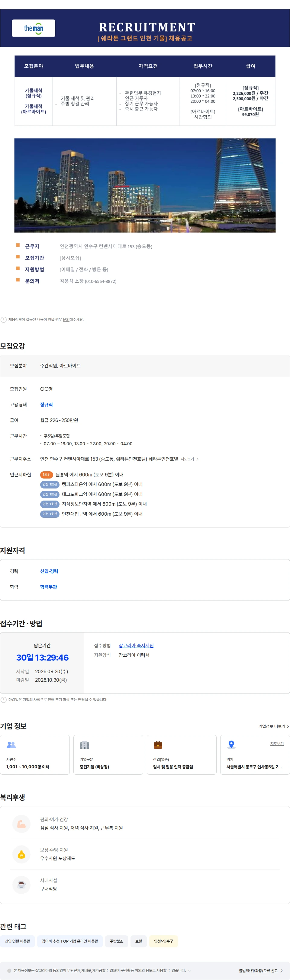This screenshot has width=290, height=980.
Task: Select the 정규직 employment type link
Action: click(47, 405)
